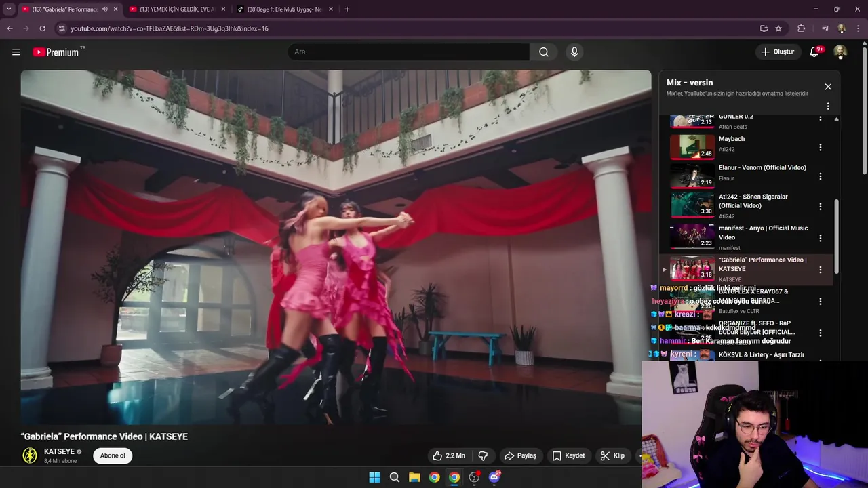The height and width of the screenshot is (488, 868).
Task: Select manifest - Arıyo Official Music Video title
Action: 763,232
